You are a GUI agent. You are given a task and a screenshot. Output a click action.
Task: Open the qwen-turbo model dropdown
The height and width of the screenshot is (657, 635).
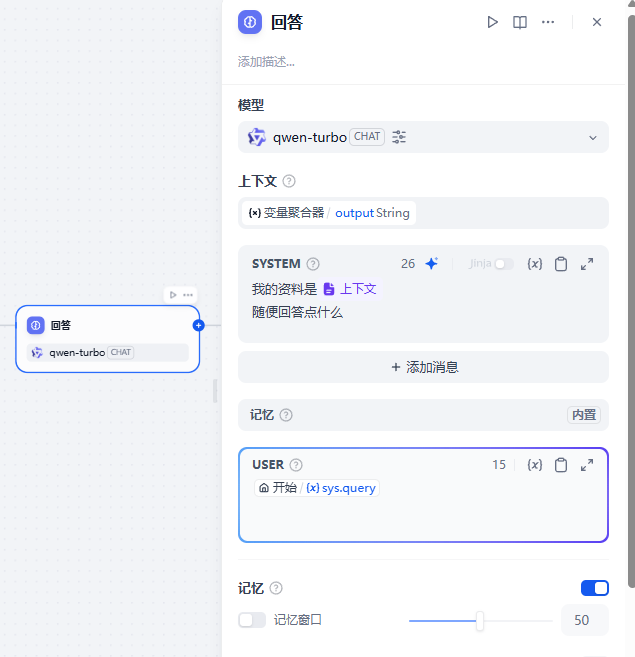pos(592,137)
